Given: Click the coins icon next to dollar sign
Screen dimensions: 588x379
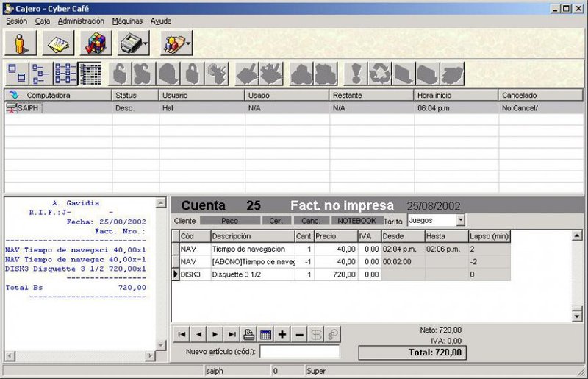Looking at the screenshot, I should pyautogui.click(x=333, y=334).
